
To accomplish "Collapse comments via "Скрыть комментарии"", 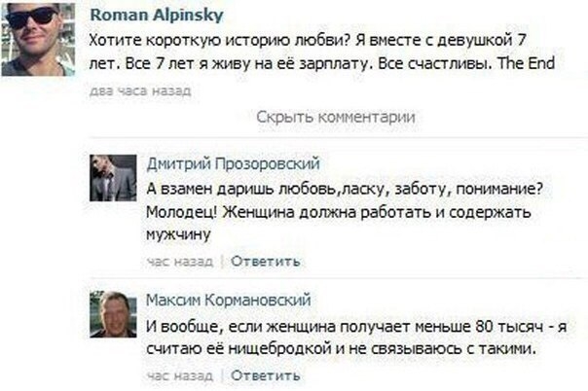I will tap(336, 118).
